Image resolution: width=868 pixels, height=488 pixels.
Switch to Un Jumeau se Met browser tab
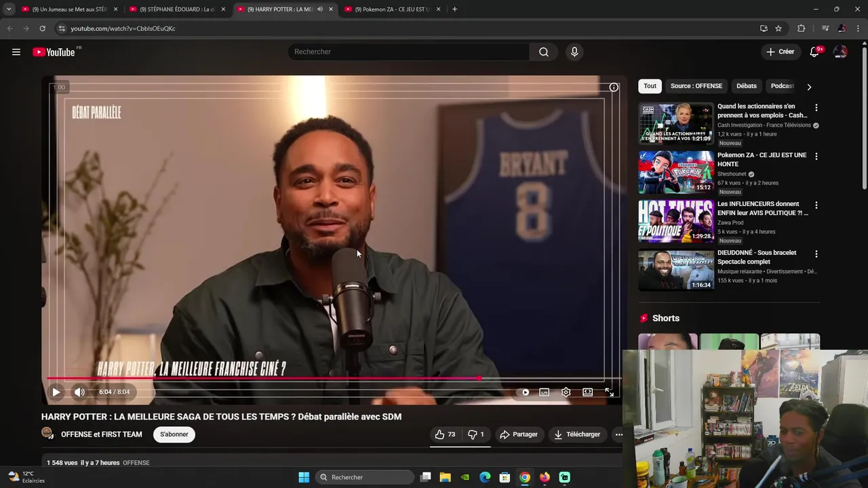pos(69,9)
